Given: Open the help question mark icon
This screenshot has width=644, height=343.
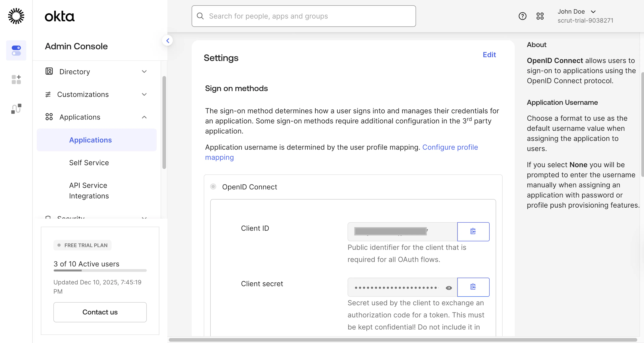Looking at the screenshot, I should (522, 16).
